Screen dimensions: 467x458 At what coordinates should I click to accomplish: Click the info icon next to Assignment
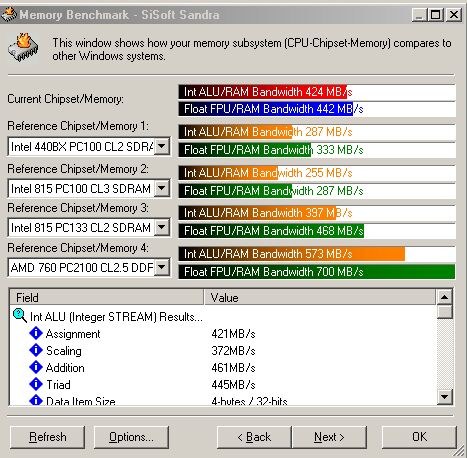pos(36,333)
